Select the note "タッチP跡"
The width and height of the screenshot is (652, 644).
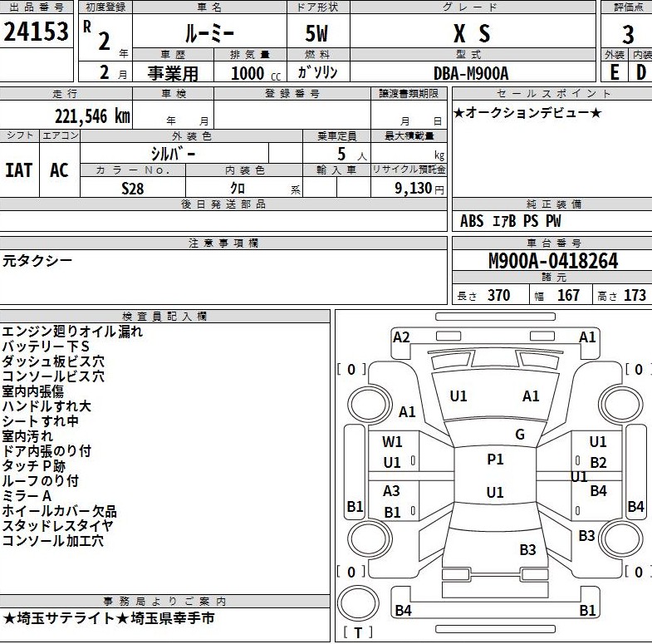(x=34, y=466)
